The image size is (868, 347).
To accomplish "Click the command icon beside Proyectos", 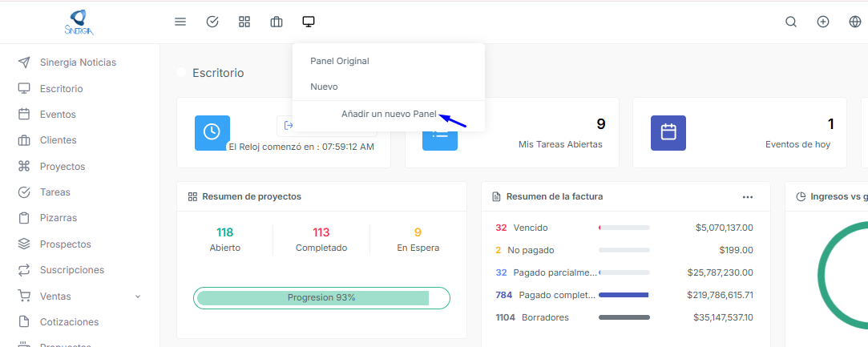I will tap(24, 167).
